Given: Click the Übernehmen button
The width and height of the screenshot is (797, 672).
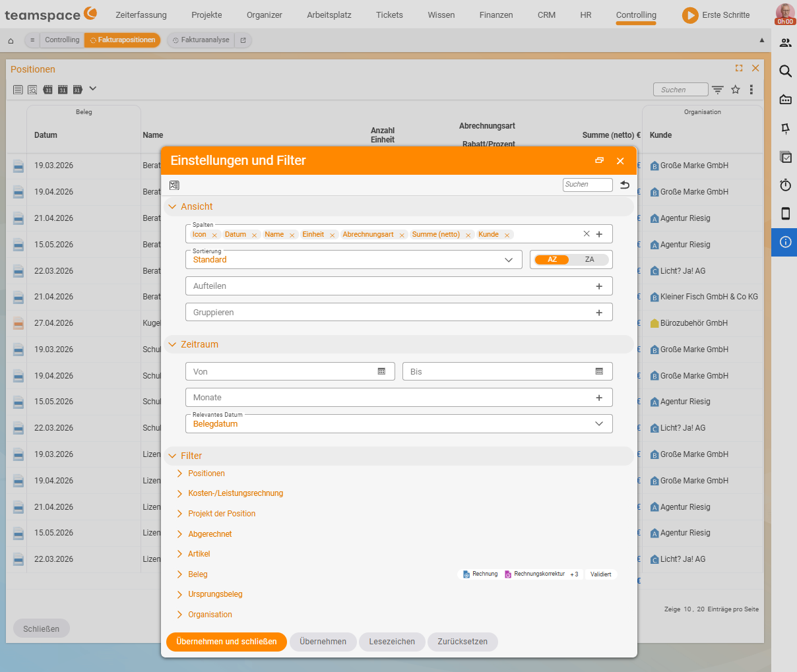Looking at the screenshot, I should (323, 642).
